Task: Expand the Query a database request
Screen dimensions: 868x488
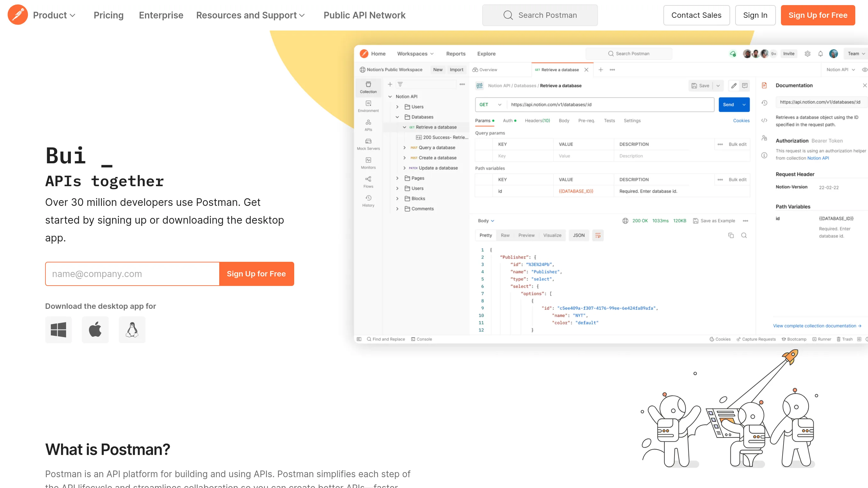Action: 404,148
